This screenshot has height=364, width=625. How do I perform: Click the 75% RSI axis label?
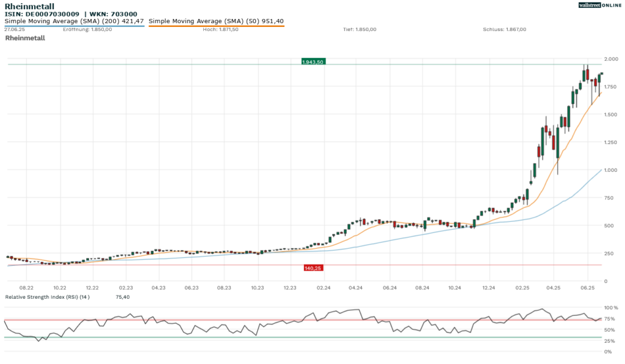(612, 319)
